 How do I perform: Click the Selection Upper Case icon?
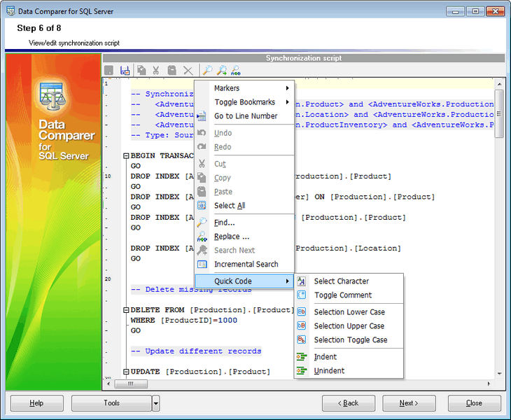[302, 325]
